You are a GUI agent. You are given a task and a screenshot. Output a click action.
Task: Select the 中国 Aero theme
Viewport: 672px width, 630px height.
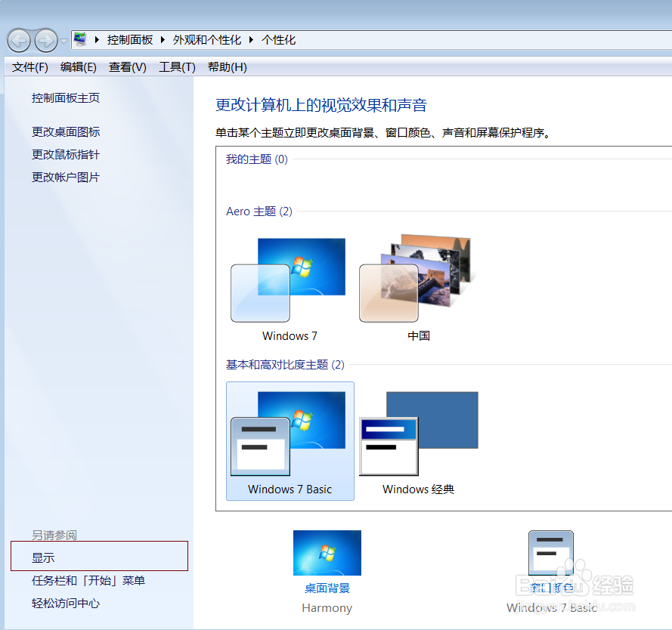418,289
